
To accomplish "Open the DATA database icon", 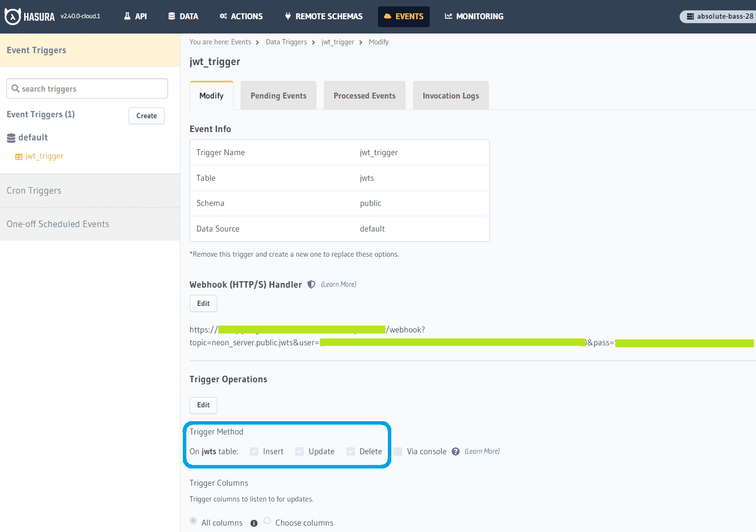I will click(x=172, y=16).
